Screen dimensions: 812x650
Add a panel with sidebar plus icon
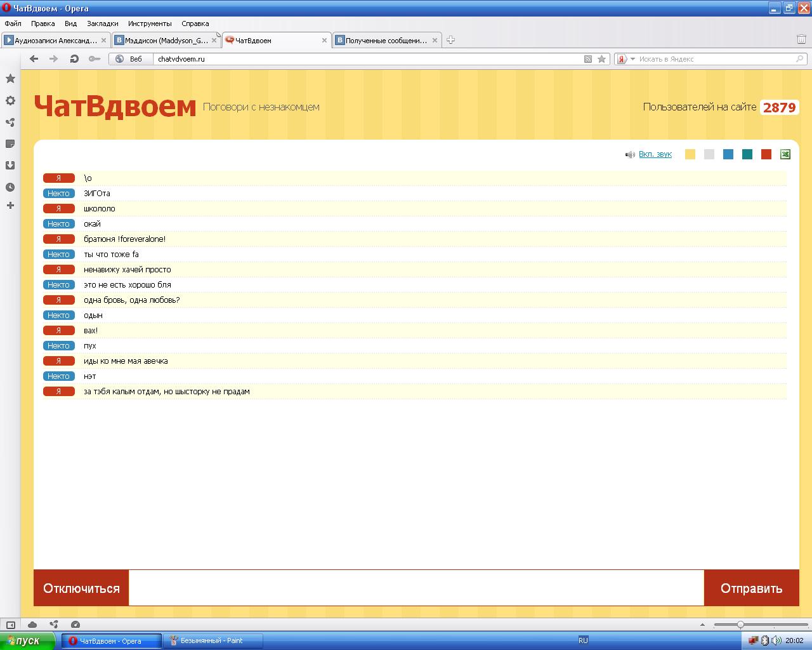(10, 205)
